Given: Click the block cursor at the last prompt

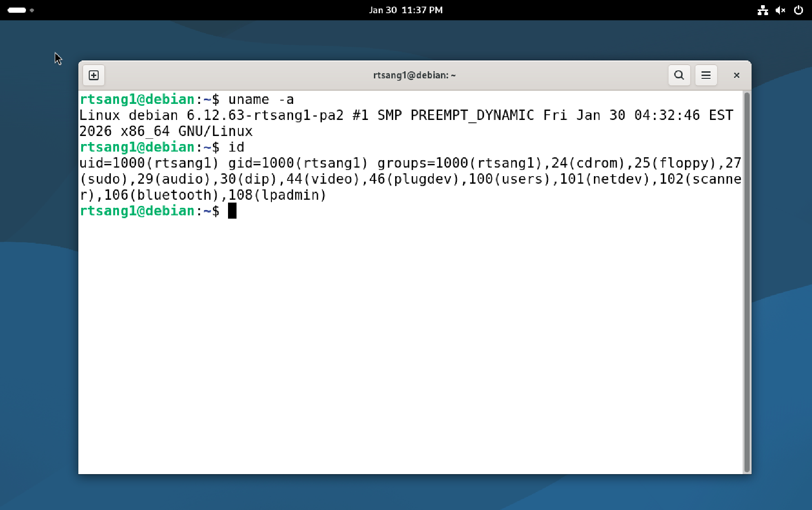Looking at the screenshot, I should tap(232, 211).
